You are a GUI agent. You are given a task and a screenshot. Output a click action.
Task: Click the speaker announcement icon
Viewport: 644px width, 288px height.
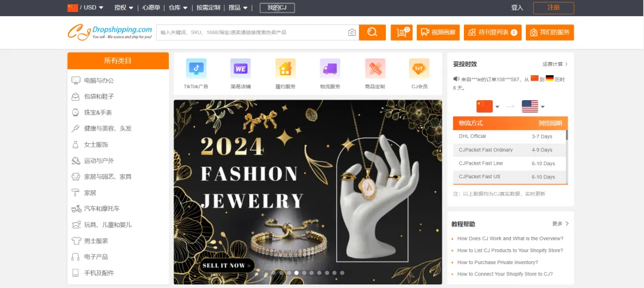tap(456, 79)
